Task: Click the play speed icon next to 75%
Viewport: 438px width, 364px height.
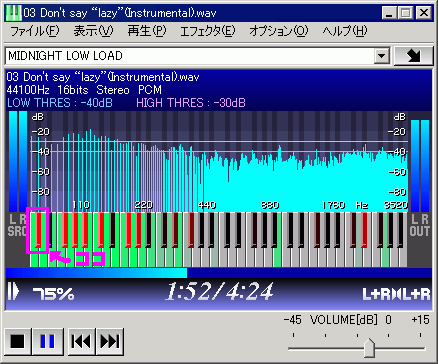Action: [13, 292]
